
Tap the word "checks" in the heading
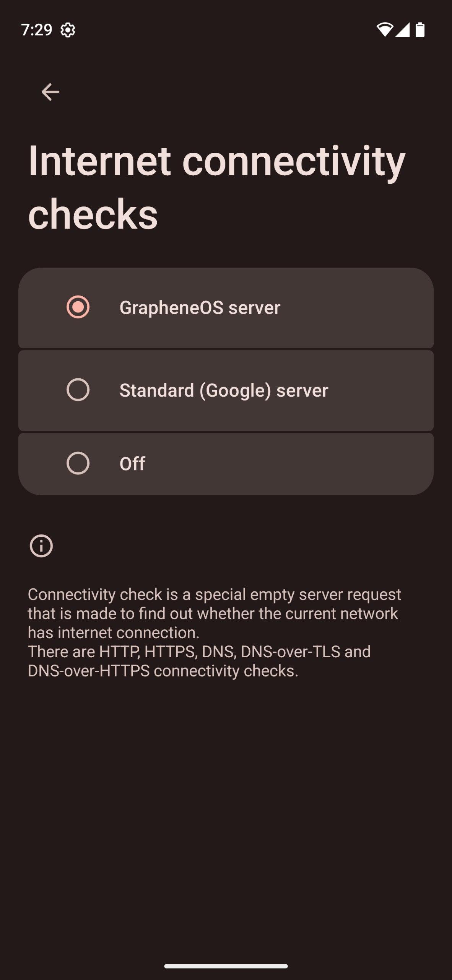point(93,214)
